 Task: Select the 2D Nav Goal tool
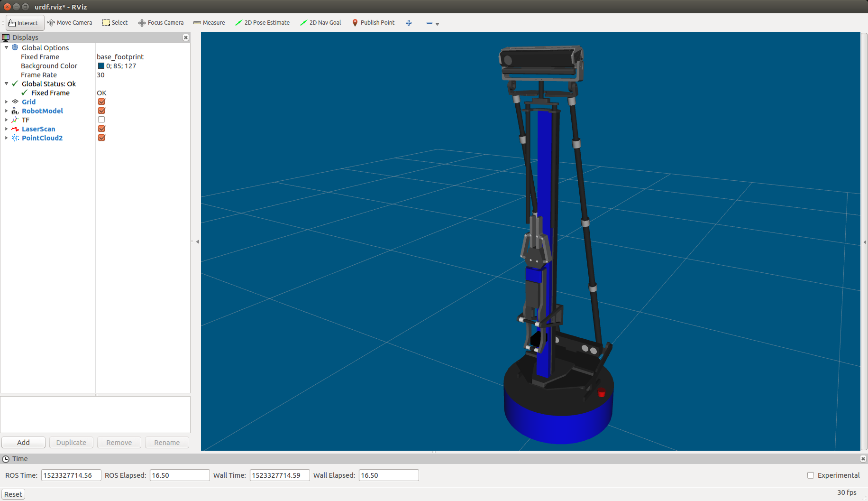(320, 23)
